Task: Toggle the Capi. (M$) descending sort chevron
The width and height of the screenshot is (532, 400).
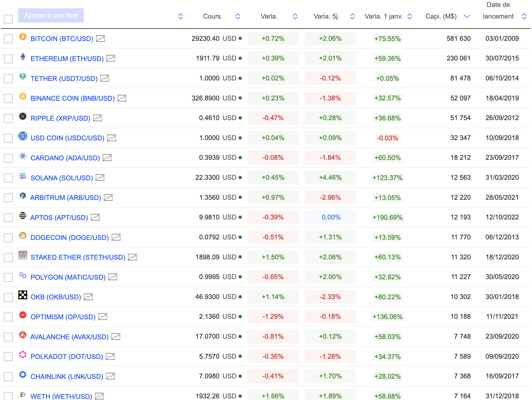Action: [x=467, y=16]
